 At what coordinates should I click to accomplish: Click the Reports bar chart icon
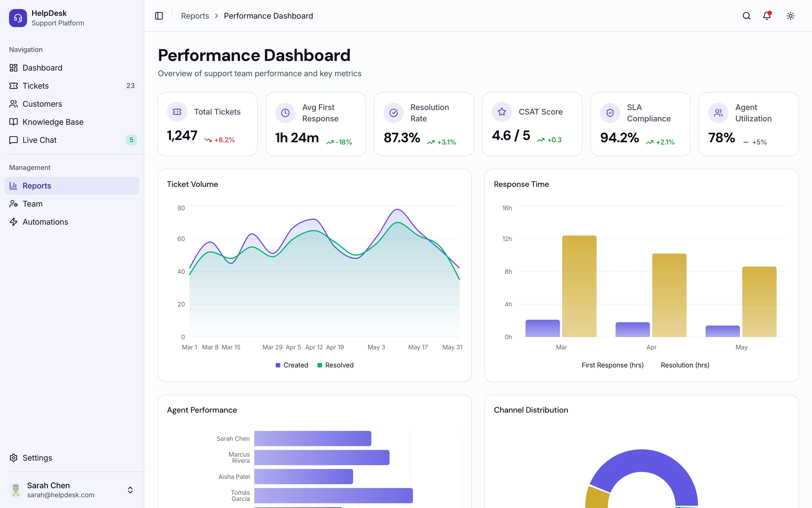pos(14,185)
